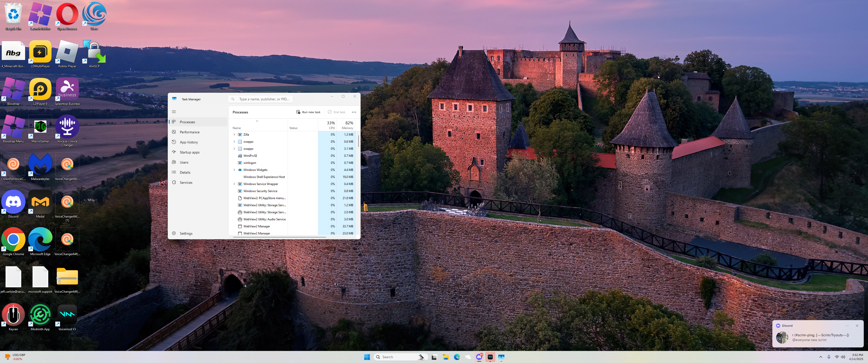Expand the Zilla process group

tap(234, 134)
